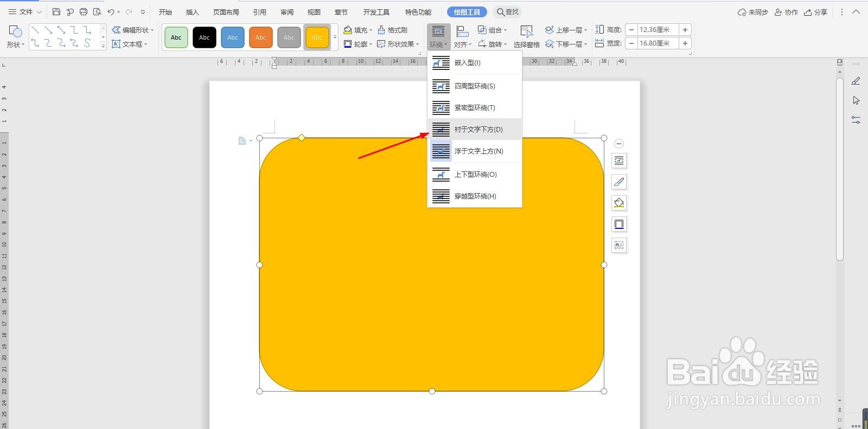Select Tight wrap (紧密型环绕) option
868x429 pixels.
(x=475, y=108)
